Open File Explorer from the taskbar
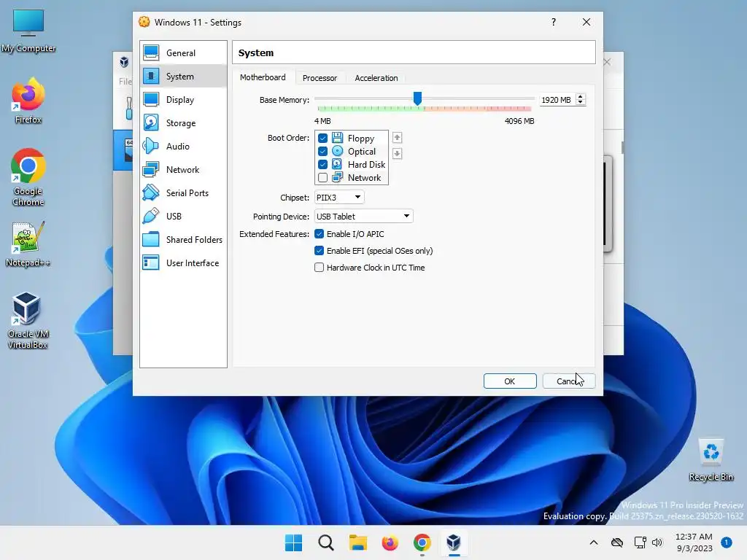747x560 pixels. [x=357, y=542]
